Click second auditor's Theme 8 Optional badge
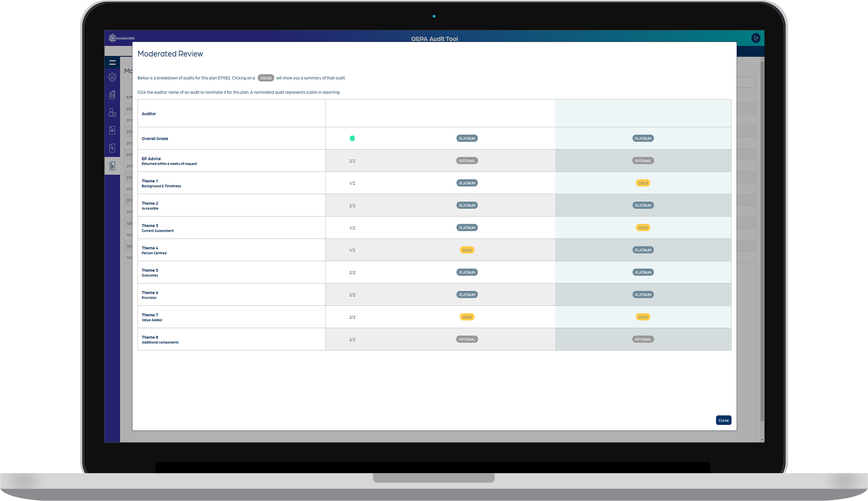The width and height of the screenshot is (868, 501). coord(643,339)
